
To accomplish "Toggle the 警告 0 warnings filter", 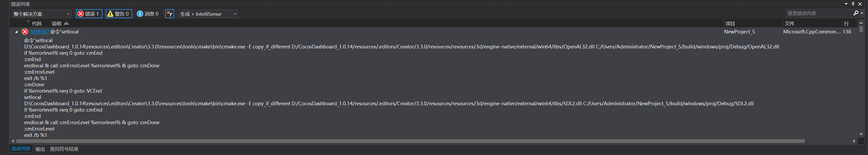I will point(119,14).
